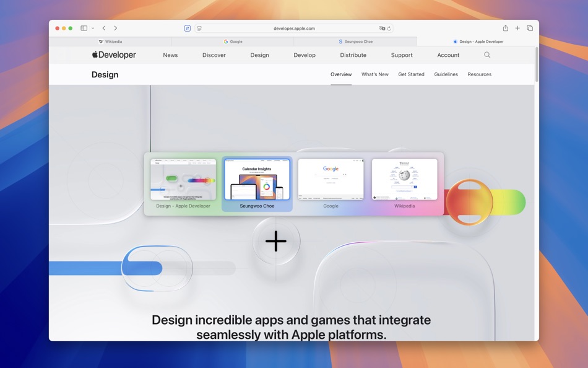This screenshot has height=368, width=588.
Task: Open the Guidelines link
Action: (446, 74)
